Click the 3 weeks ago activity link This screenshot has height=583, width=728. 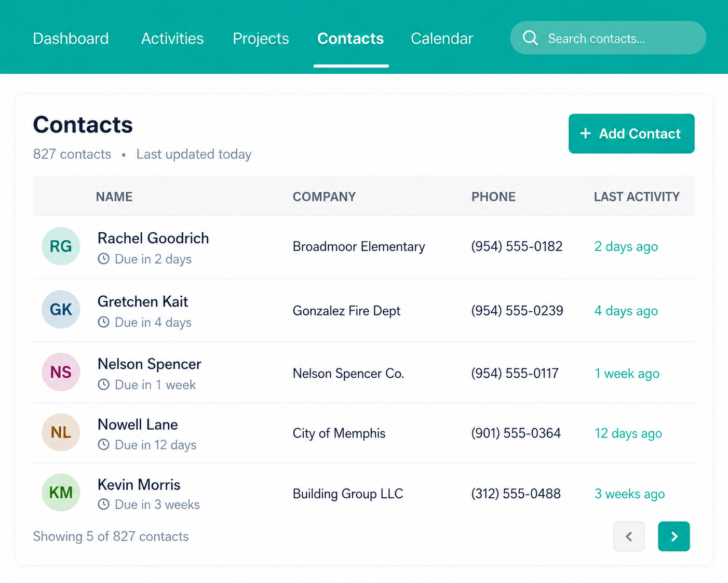tap(629, 494)
